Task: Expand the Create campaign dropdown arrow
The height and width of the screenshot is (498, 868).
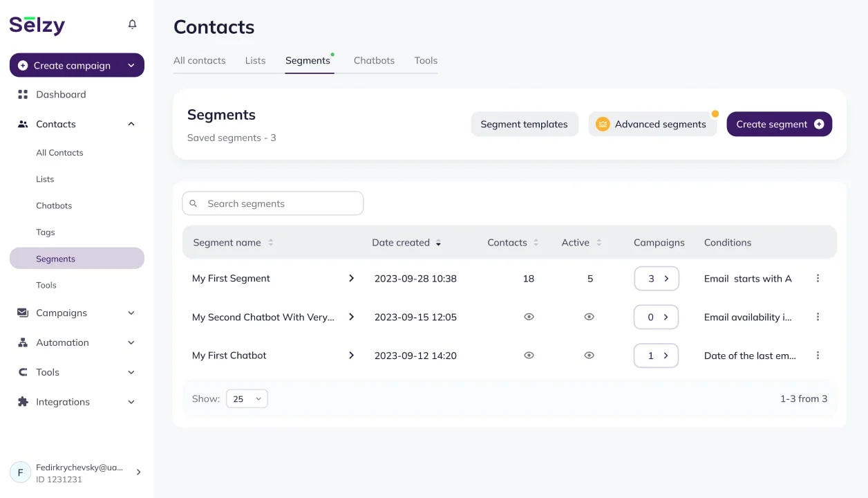Action: [131, 66]
